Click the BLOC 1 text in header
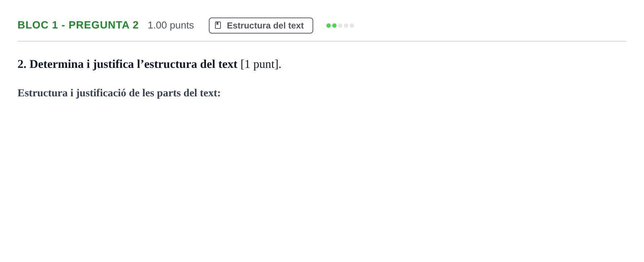644x262 pixels. [38, 25]
